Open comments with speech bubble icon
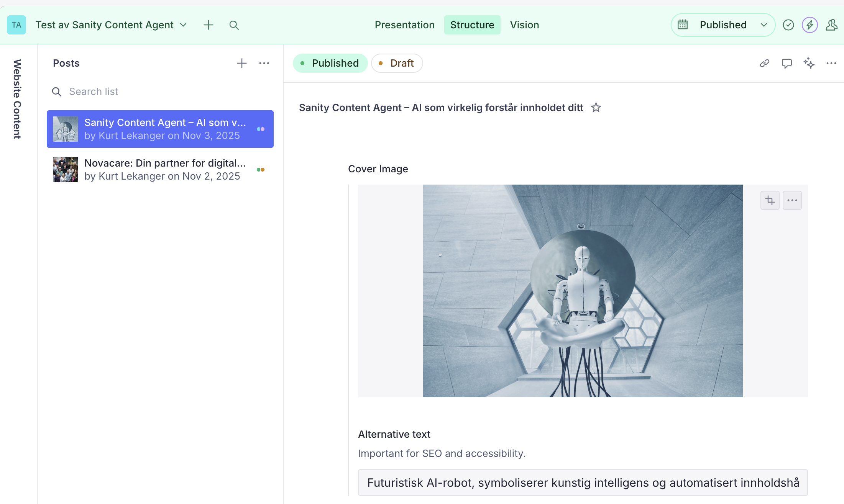The image size is (844, 504). (787, 63)
